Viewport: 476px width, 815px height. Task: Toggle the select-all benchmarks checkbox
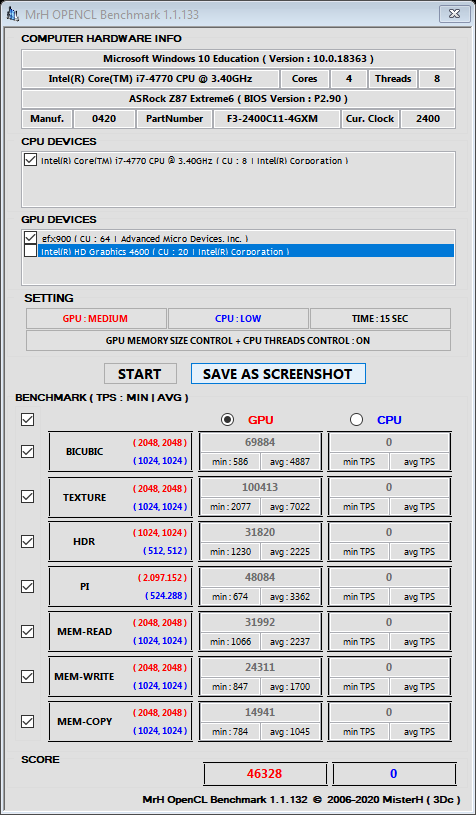28,419
